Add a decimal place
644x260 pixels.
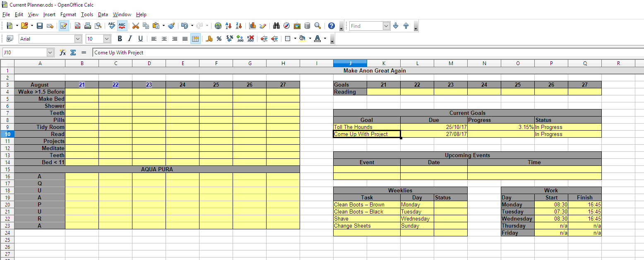point(240,39)
